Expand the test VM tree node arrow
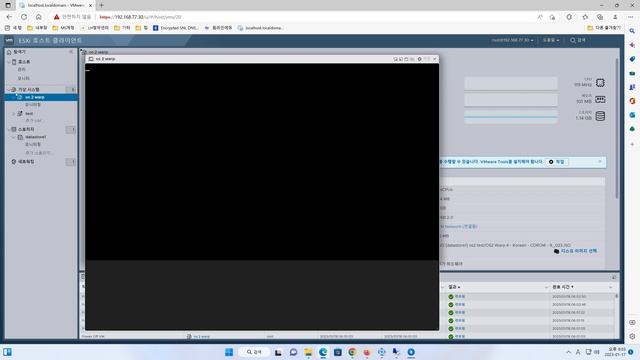This screenshot has height=360, width=640. pyautogui.click(x=13, y=113)
